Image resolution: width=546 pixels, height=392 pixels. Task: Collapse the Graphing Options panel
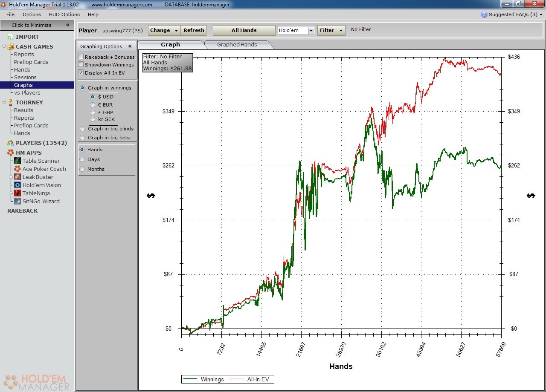pyautogui.click(x=130, y=46)
